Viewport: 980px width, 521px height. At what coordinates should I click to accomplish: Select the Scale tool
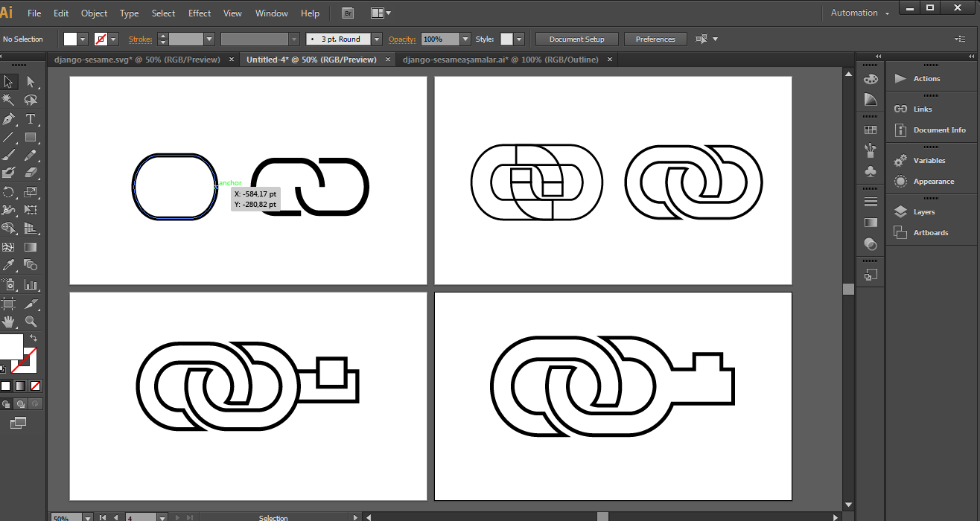(31, 192)
